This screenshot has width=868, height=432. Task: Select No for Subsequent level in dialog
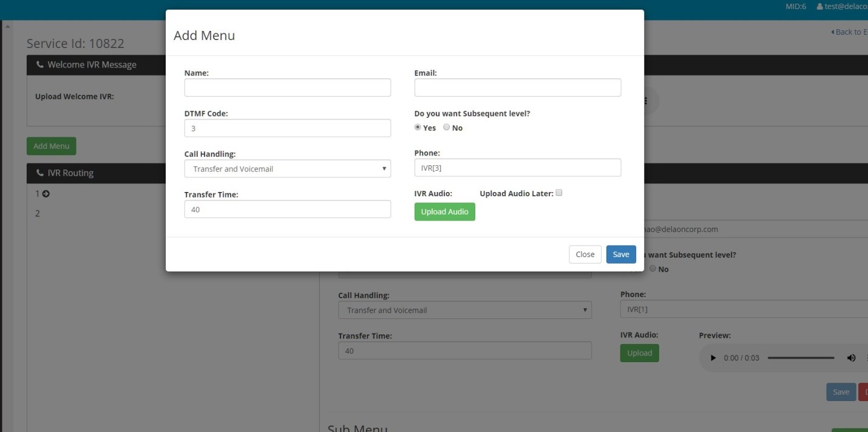coord(446,128)
